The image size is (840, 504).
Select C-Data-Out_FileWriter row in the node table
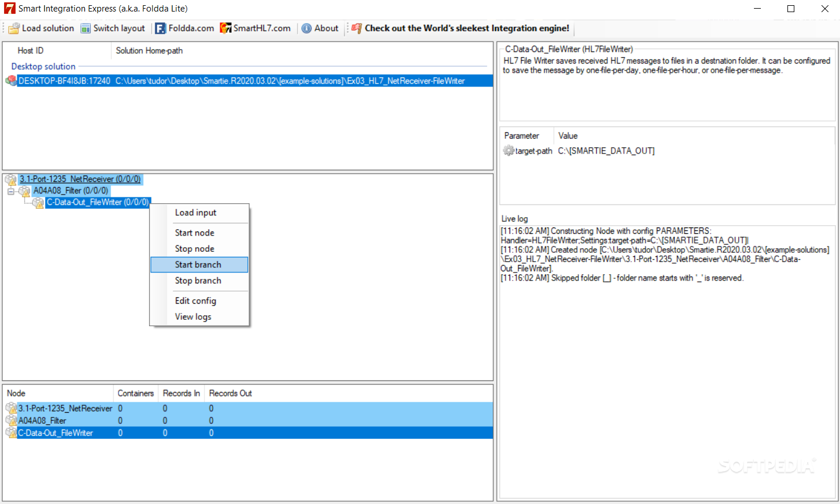pyautogui.click(x=249, y=433)
